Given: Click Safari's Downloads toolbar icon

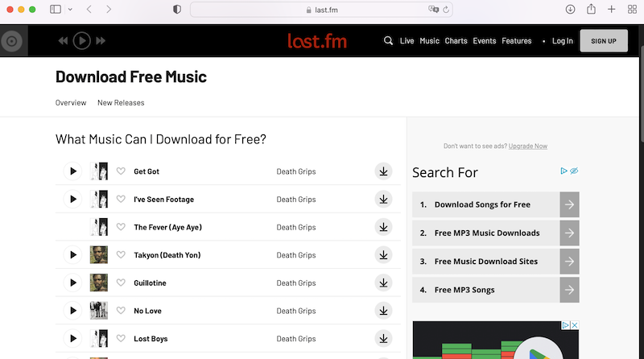Looking at the screenshot, I should click(x=570, y=10).
